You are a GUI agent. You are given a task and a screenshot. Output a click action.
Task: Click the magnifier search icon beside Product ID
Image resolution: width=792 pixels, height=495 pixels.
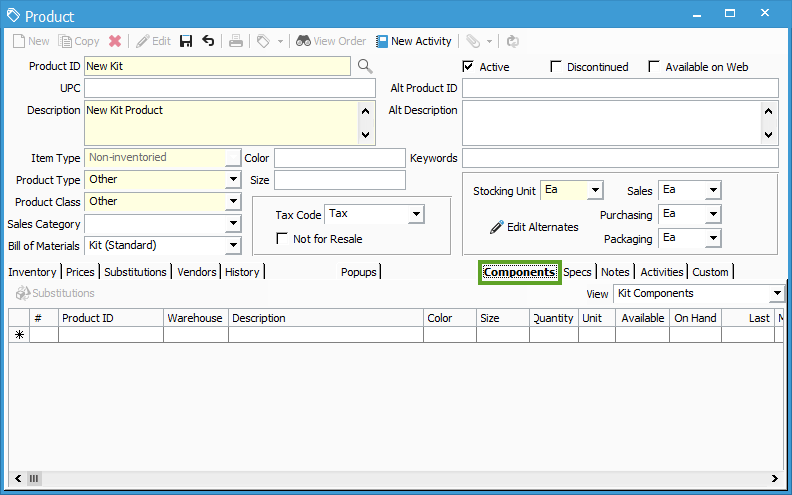pyautogui.click(x=365, y=66)
